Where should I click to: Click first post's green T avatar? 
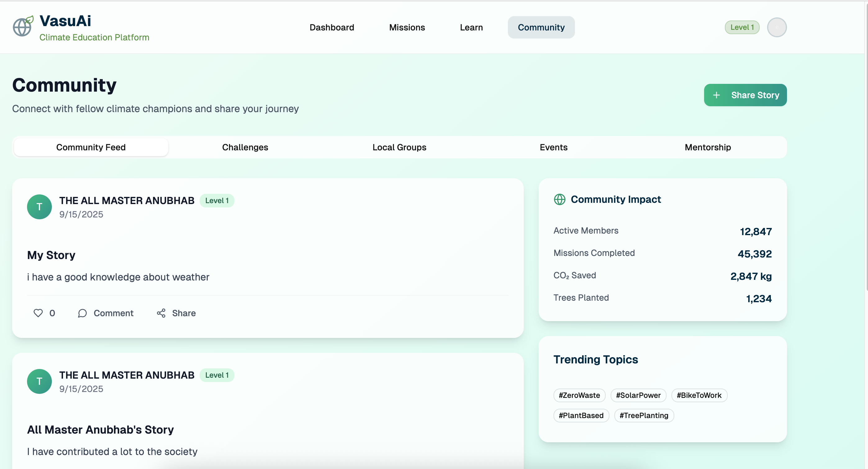click(39, 207)
